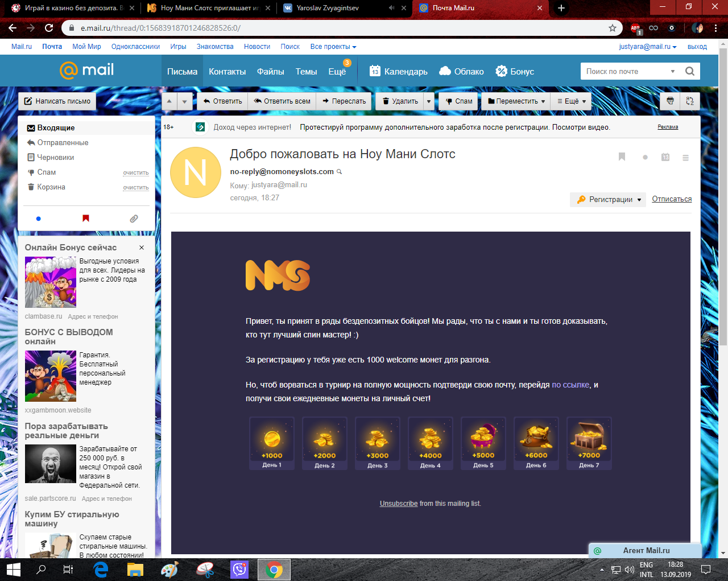Click the Unsubscribe link in the email
The image size is (728, 581).
(x=399, y=504)
